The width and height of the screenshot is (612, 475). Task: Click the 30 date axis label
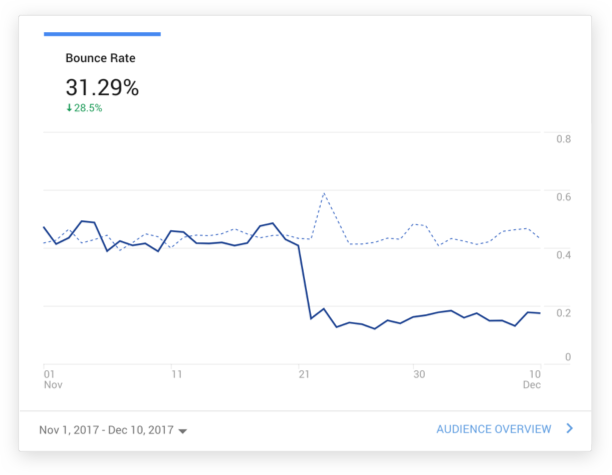pos(419,374)
